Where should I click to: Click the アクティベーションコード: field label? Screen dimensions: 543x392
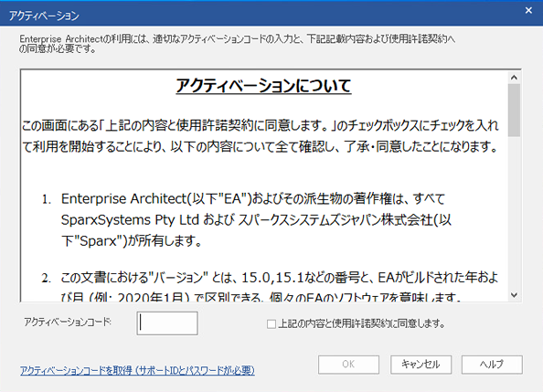(68, 322)
